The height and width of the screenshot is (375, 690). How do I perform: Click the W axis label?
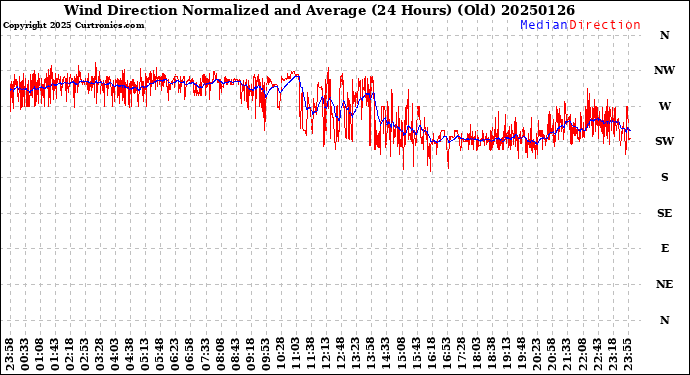tap(664, 106)
